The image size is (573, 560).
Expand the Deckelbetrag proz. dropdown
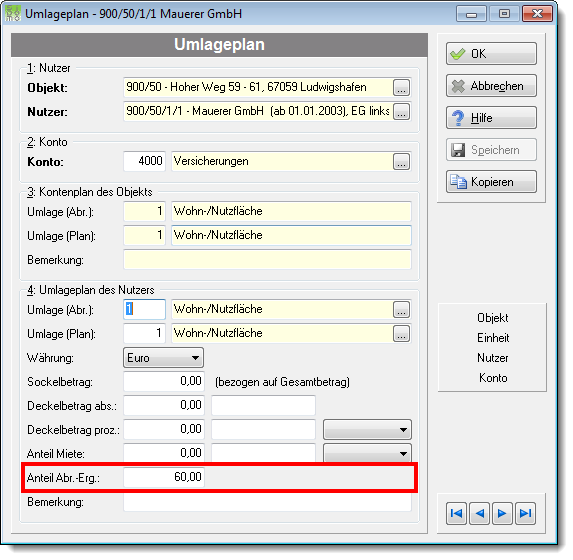pos(367,430)
